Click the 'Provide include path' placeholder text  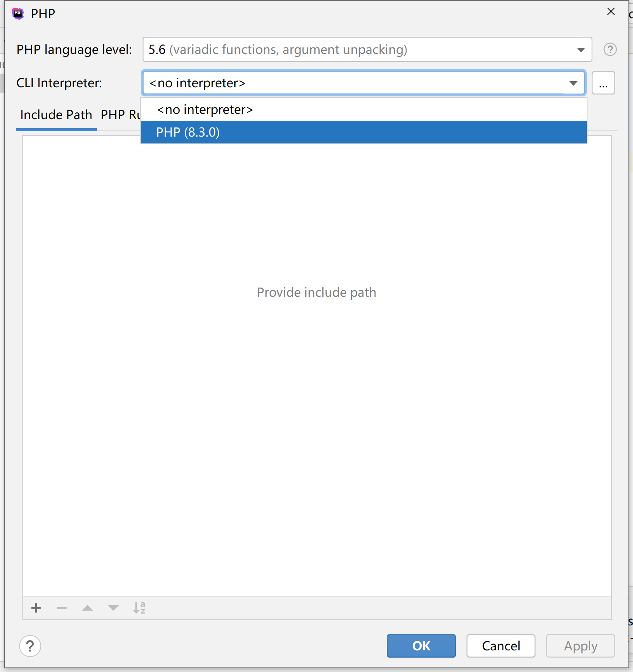pos(317,292)
